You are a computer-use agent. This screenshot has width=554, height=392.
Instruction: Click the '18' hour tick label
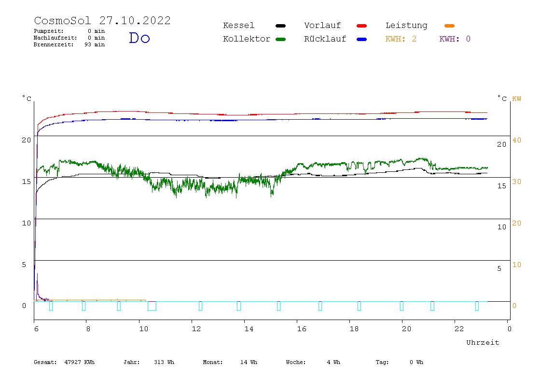[x=354, y=329]
